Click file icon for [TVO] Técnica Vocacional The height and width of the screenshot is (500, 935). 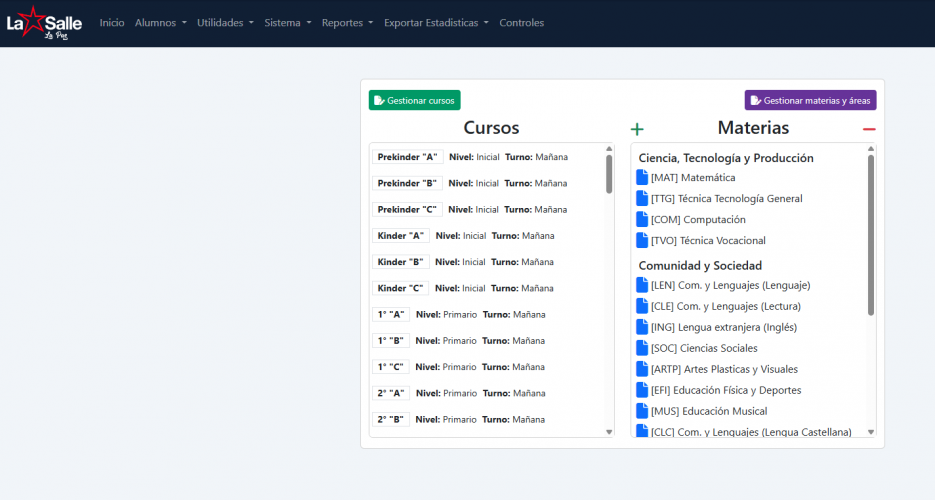642,240
